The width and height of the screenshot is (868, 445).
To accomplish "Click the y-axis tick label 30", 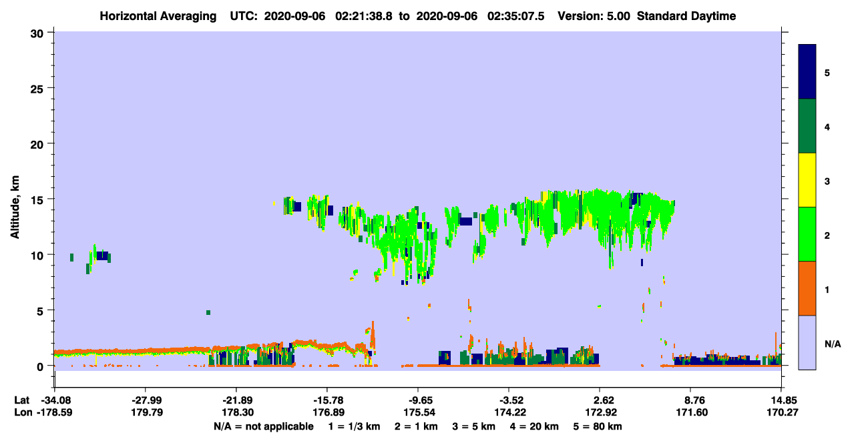I will (x=38, y=33).
